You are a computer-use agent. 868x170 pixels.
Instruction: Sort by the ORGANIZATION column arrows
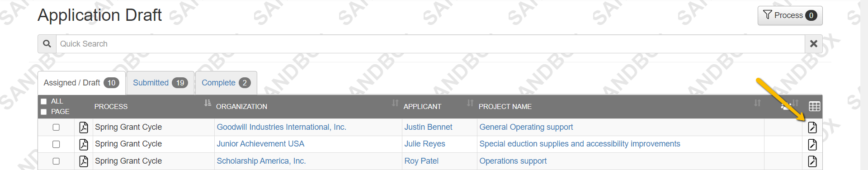(395, 103)
